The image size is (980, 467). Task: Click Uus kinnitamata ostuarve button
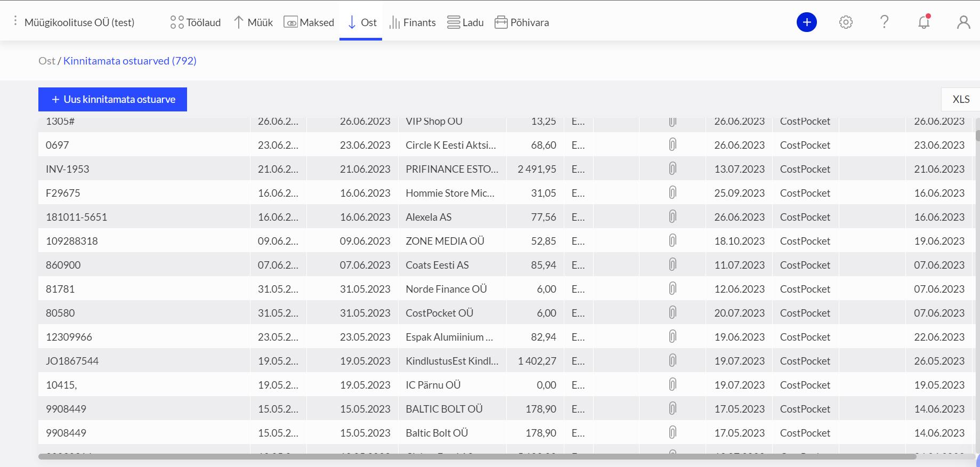click(112, 99)
